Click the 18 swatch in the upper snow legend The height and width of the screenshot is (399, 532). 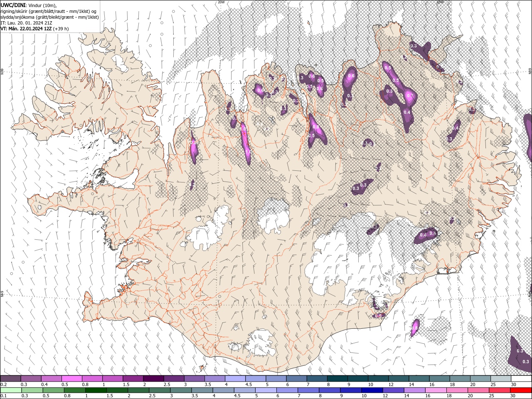(460, 379)
